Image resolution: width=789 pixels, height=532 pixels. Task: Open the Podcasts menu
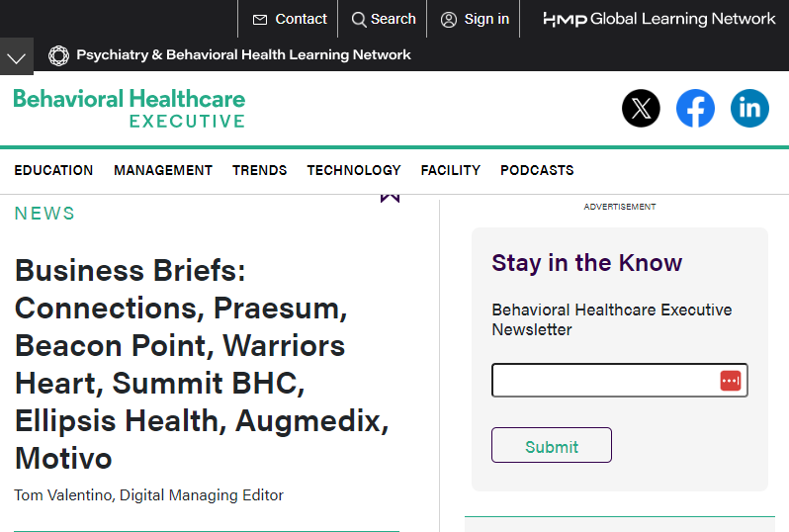537,171
